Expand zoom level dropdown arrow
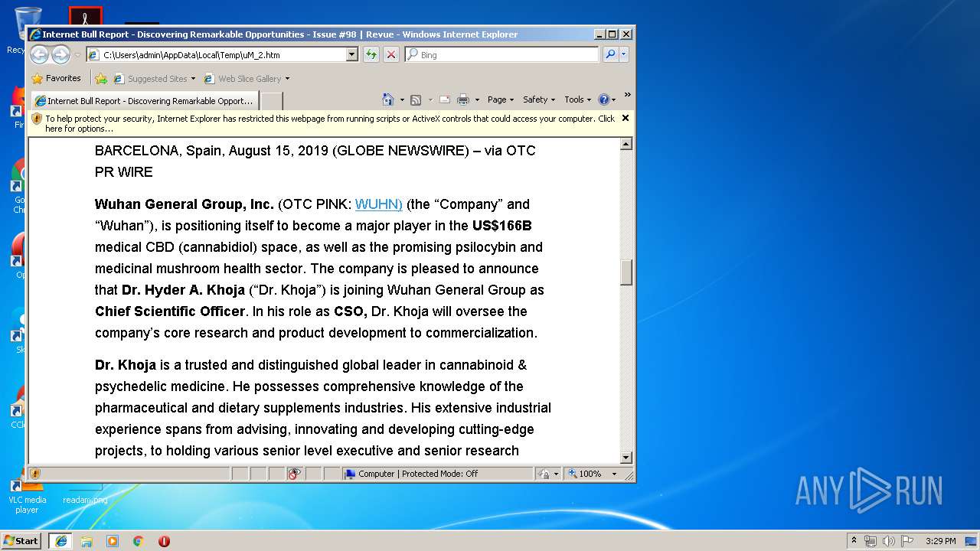This screenshot has width=980, height=551. pos(614,474)
